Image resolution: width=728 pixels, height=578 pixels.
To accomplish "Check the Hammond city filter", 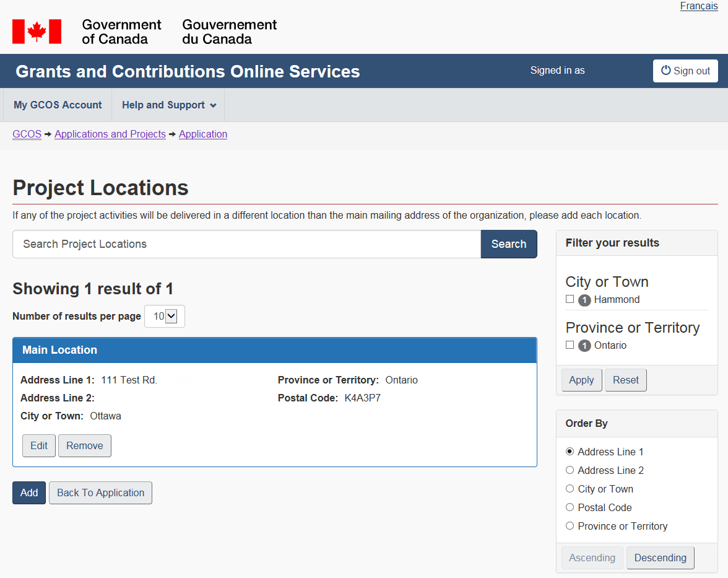I will tap(570, 299).
